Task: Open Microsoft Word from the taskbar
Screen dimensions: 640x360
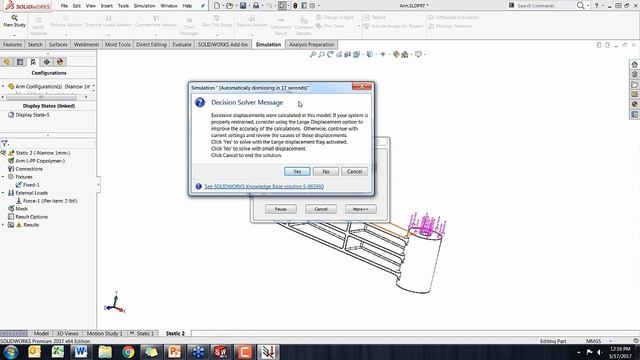Action: (x=81, y=352)
